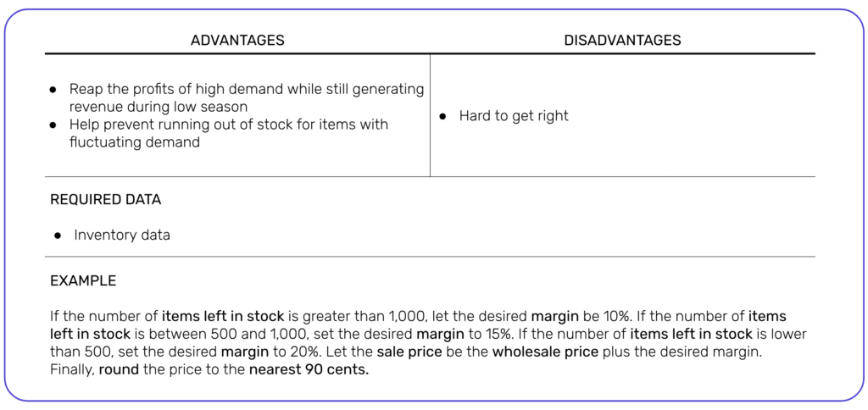Viewport: 868px width, 410px height.
Task: Click the bullet dot before 'Hard to get right'
Action: click(442, 117)
